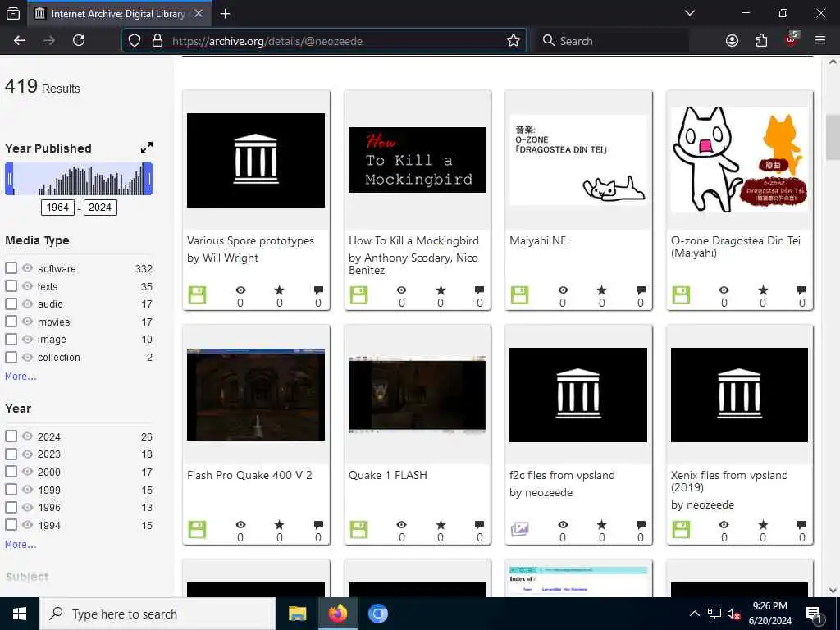Image resolution: width=840 pixels, height=630 pixels.
Task: Open a new tab with the plus button
Action: pyautogui.click(x=226, y=14)
